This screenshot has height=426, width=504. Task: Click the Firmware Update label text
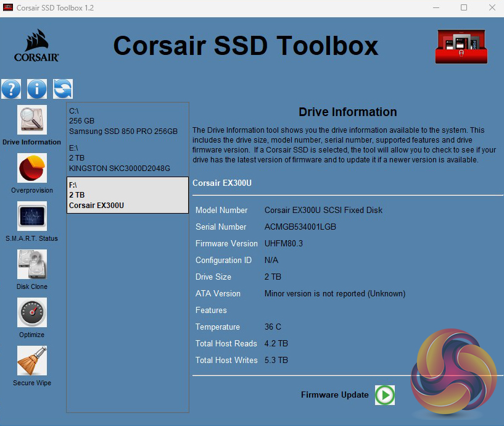click(x=334, y=395)
